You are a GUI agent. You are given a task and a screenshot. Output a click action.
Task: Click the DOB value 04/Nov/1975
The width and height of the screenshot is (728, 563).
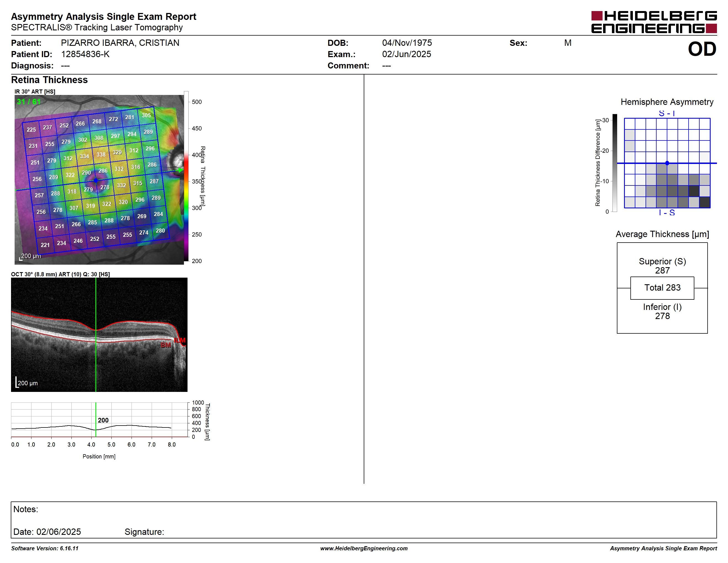click(x=407, y=43)
